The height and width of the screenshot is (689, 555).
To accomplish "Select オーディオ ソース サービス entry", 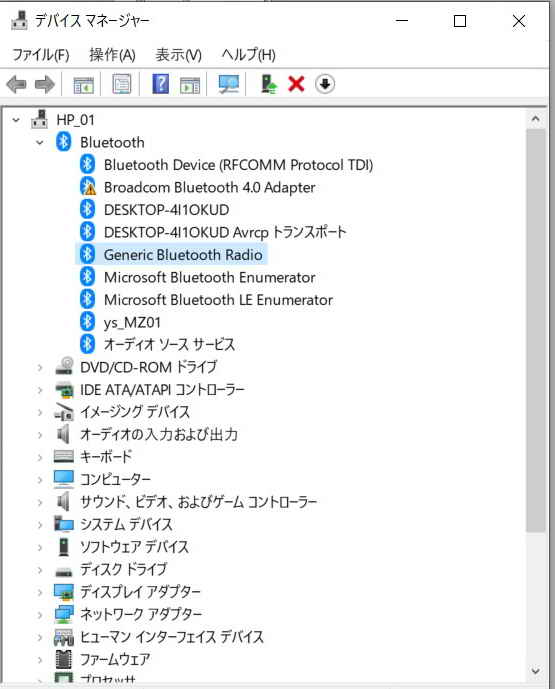I will tap(170, 344).
